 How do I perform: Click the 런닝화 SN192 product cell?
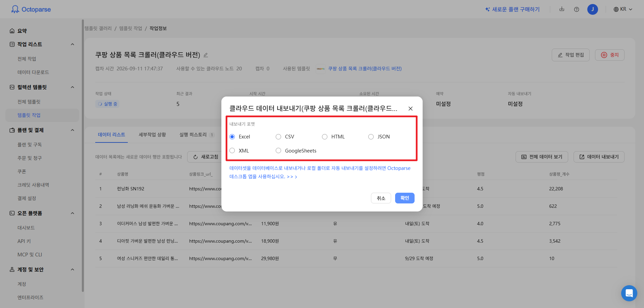(x=131, y=189)
